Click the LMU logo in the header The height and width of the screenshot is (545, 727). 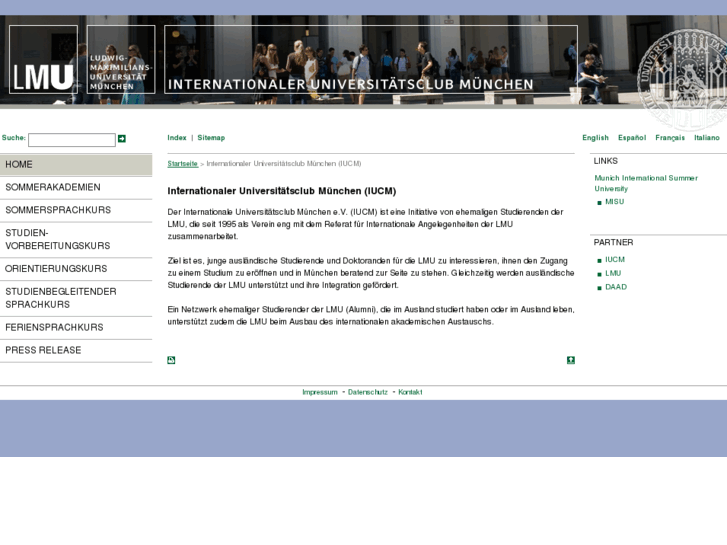coord(43,59)
